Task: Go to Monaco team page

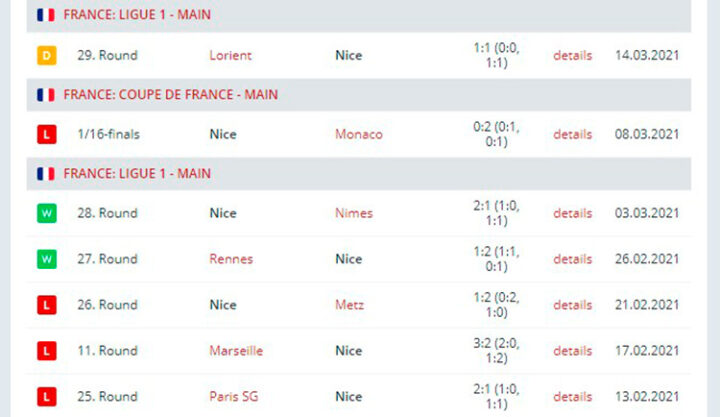Action: 358,134
